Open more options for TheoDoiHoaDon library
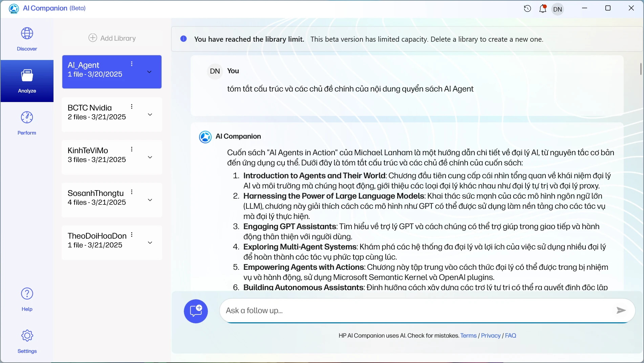 pos(132,235)
